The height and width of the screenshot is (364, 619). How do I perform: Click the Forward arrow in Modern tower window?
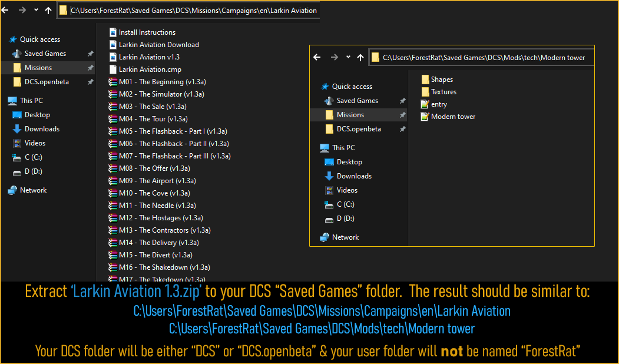pos(334,57)
